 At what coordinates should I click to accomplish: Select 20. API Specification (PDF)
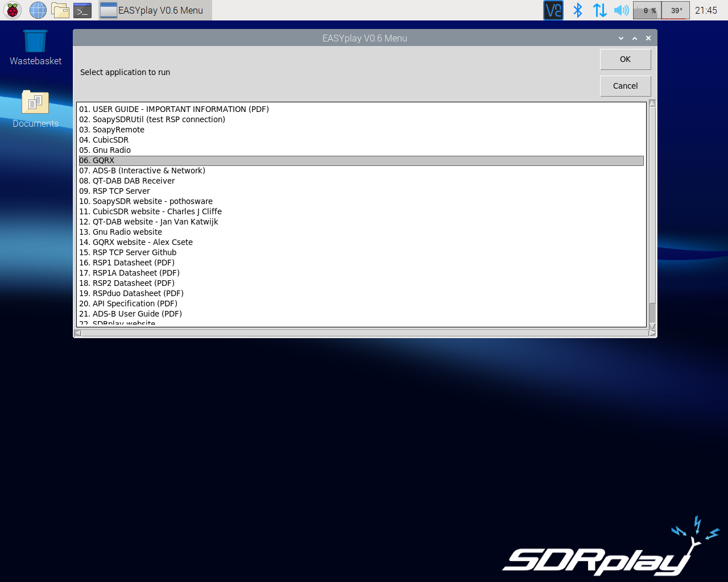coord(361,304)
